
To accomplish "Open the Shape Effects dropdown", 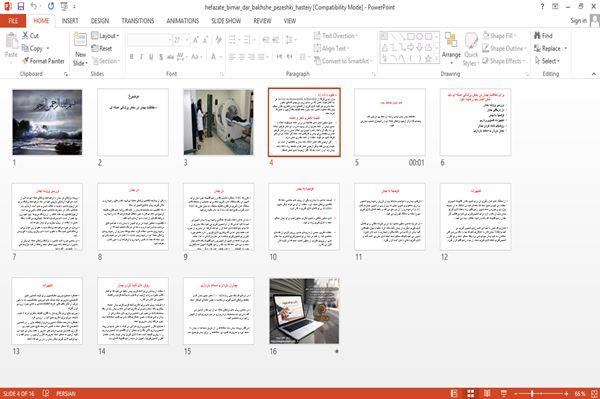I will (504, 61).
